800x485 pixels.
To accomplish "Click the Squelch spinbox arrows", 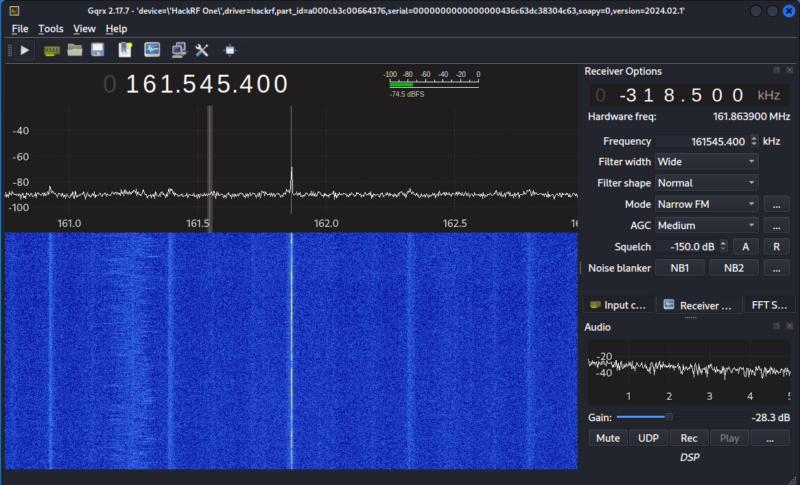I will pos(723,247).
